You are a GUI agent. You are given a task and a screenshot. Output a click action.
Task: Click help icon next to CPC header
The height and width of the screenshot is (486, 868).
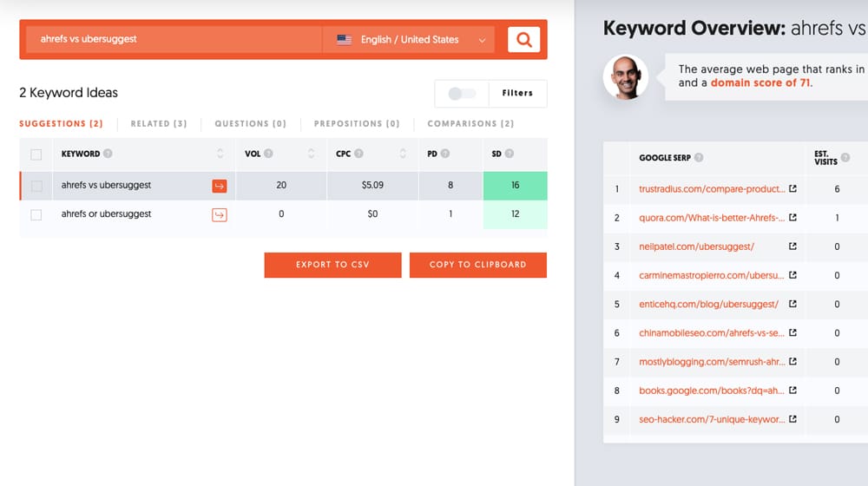[358, 154]
